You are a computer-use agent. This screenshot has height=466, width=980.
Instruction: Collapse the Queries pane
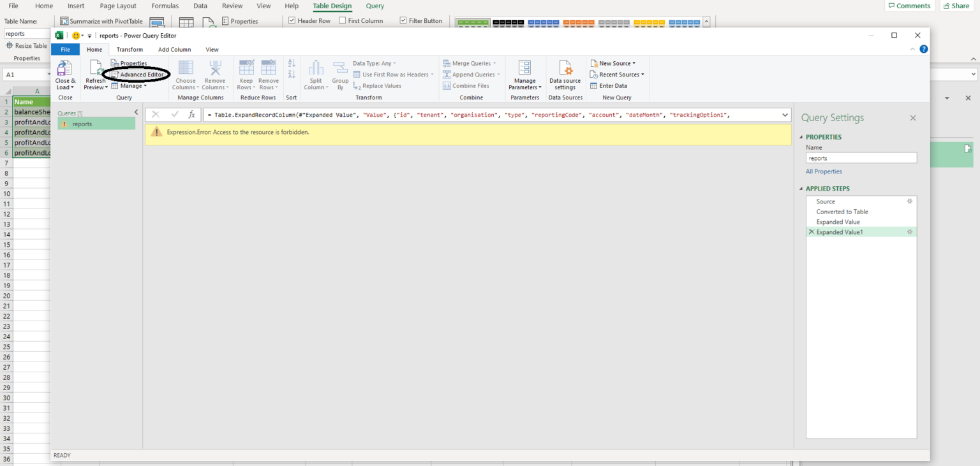pos(136,112)
